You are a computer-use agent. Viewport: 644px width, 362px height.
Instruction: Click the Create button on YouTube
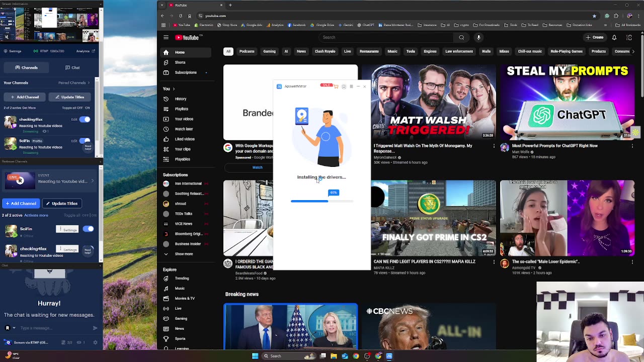point(595,37)
